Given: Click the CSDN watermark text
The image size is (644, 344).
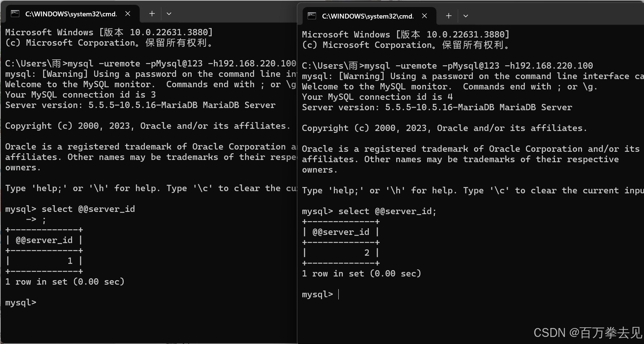Looking at the screenshot, I should [x=588, y=332].
